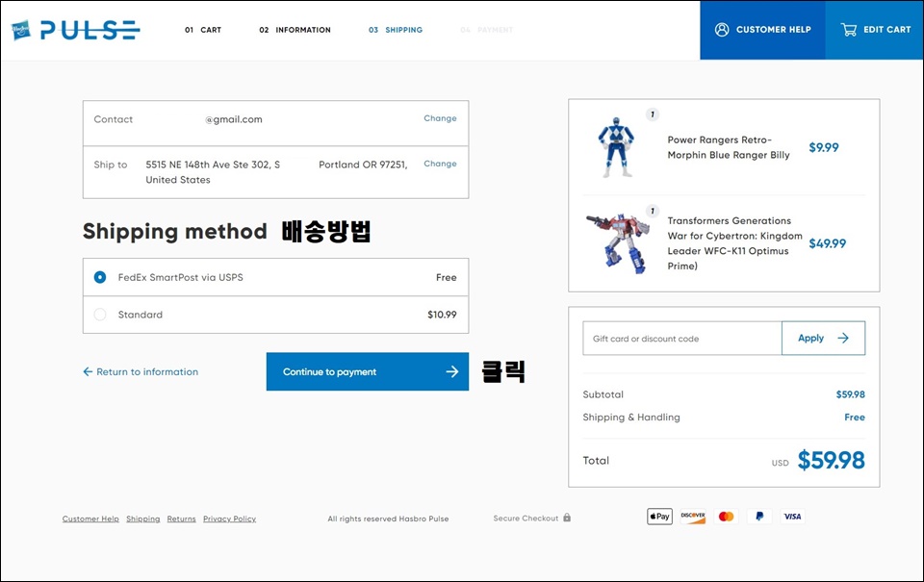Click the Shipping method heading
The image size is (924, 582).
click(x=175, y=232)
